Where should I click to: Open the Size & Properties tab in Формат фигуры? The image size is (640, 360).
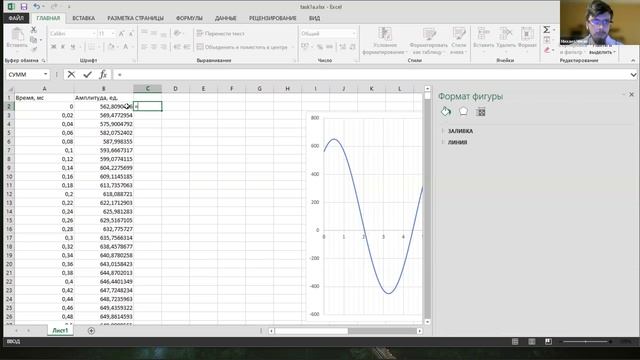[481, 111]
